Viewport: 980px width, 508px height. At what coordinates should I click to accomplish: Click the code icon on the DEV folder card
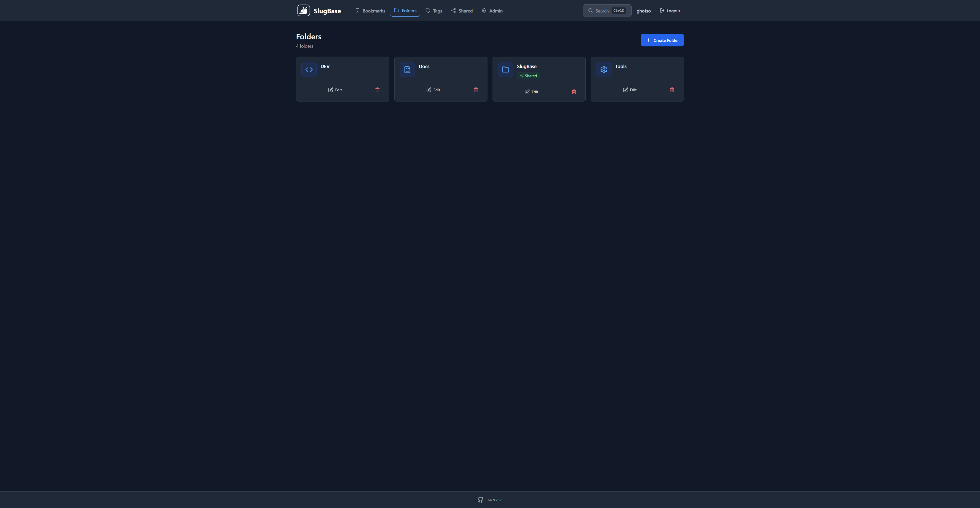tap(309, 70)
